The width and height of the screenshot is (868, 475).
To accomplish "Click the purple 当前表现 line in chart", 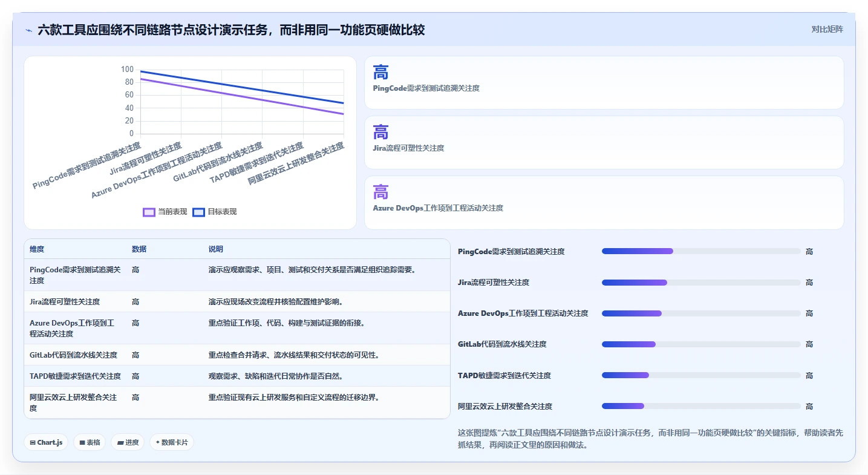I will pyautogui.click(x=242, y=96).
